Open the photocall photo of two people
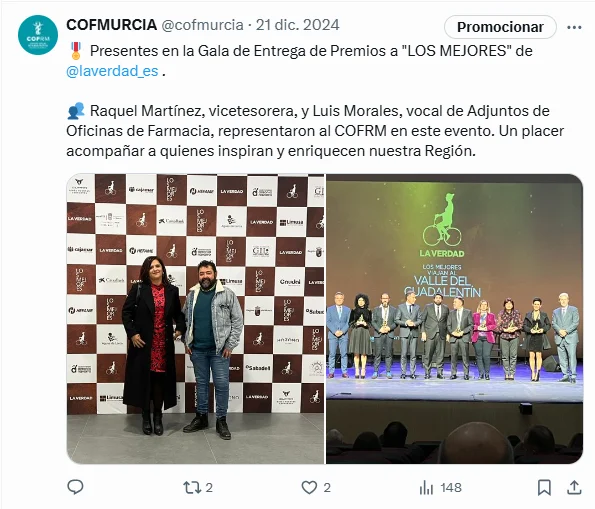595x509 pixels. [196, 319]
